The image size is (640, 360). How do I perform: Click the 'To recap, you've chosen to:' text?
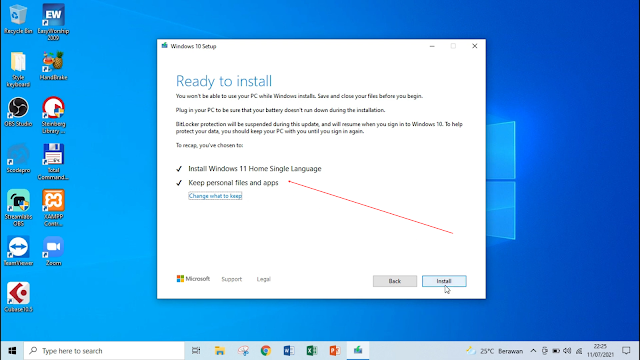(x=209, y=145)
